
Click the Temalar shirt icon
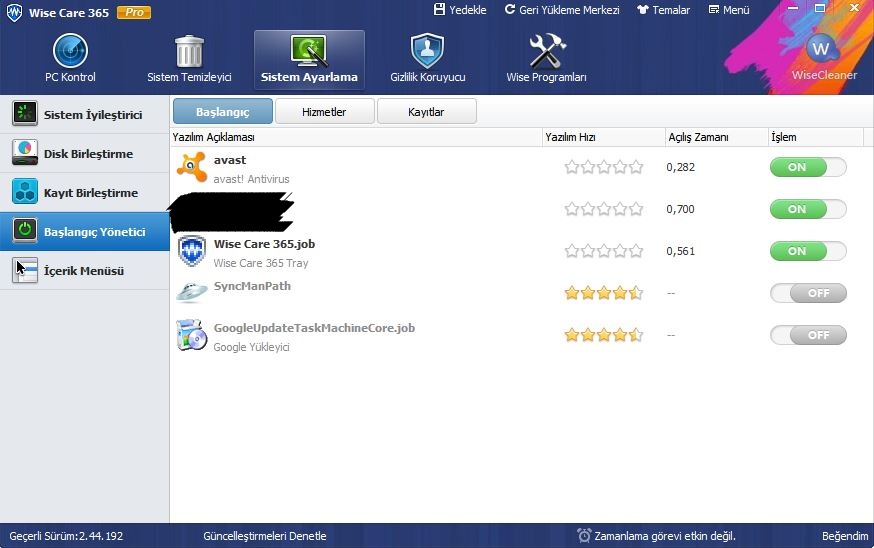click(x=643, y=9)
